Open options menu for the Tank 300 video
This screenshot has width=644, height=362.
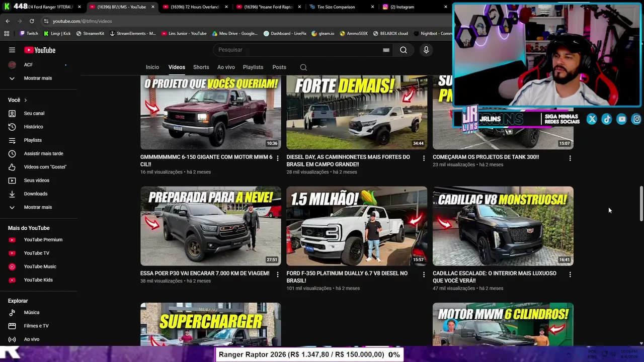(x=570, y=158)
